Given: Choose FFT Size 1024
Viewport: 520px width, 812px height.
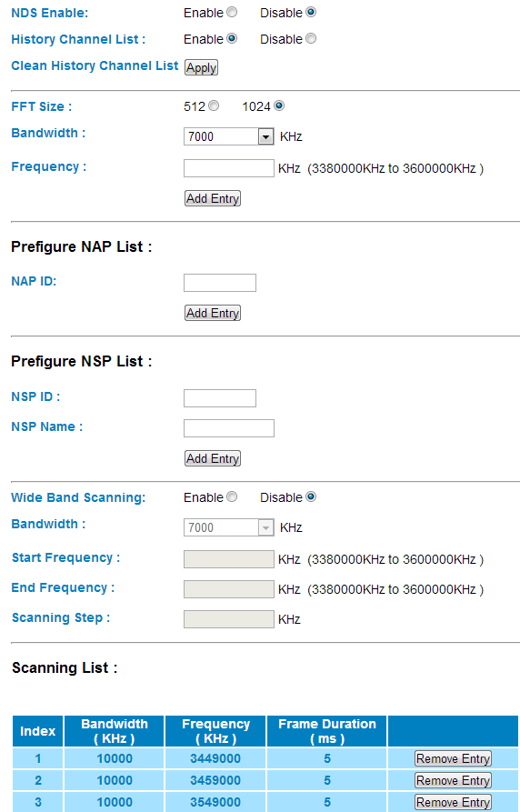Looking at the screenshot, I should click(279, 105).
